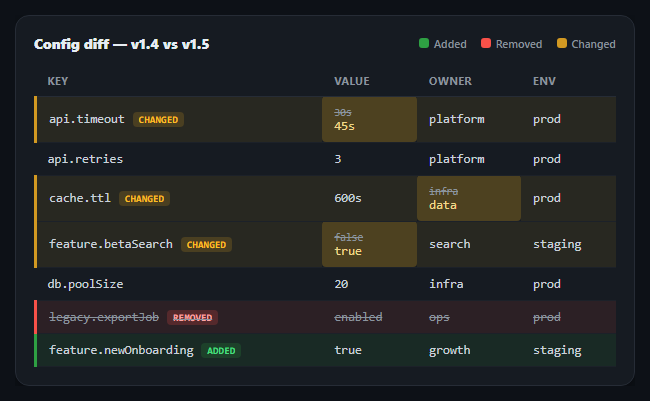Click the owner 'growth'
The width and height of the screenshot is (650, 401).
pyautogui.click(x=450, y=350)
